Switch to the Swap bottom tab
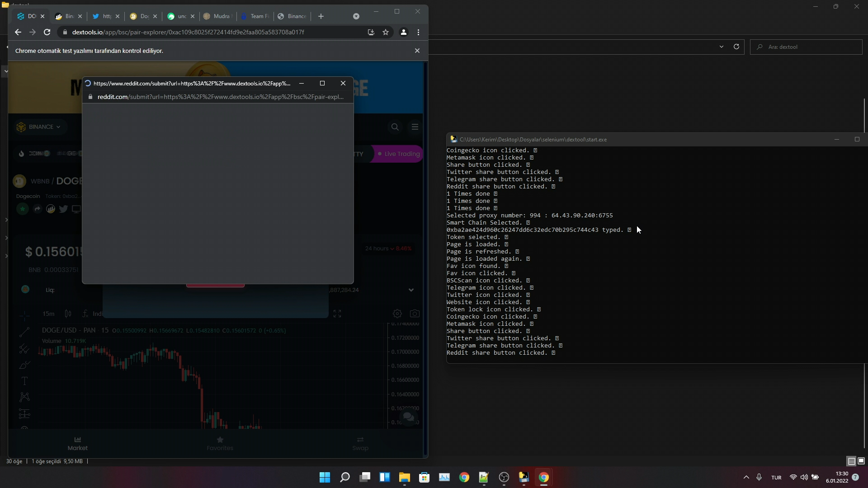This screenshot has height=488, width=868. [x=360, y=443]
